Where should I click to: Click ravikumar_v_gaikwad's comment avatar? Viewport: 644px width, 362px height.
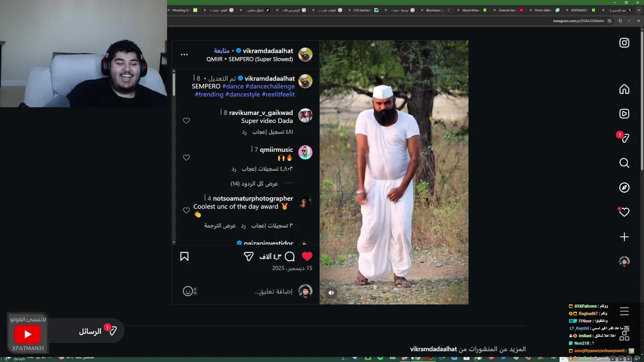[x=305, y=116]
